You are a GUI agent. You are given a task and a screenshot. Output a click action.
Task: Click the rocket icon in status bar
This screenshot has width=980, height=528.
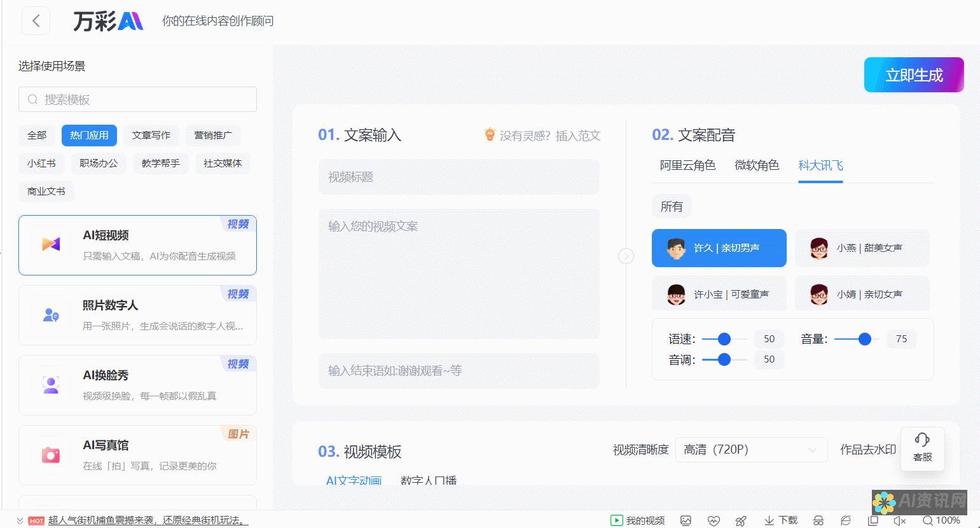[x=741, y=520]
